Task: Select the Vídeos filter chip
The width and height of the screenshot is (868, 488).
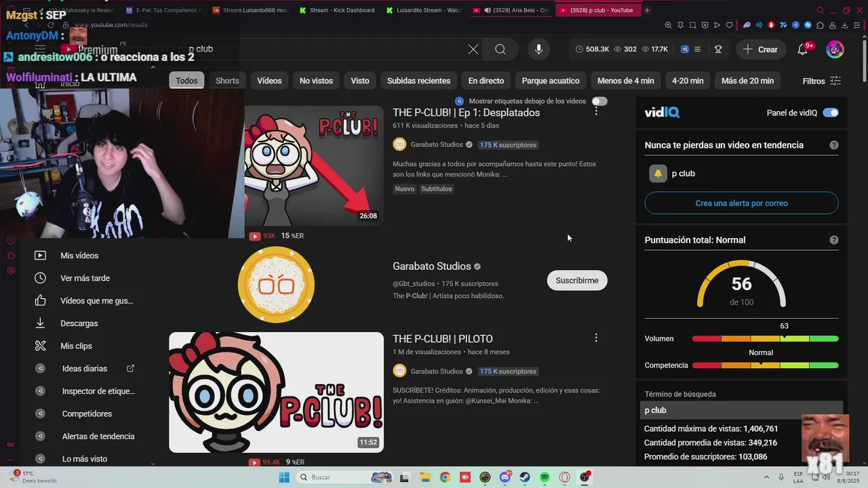Action: [x=269, y=81]
